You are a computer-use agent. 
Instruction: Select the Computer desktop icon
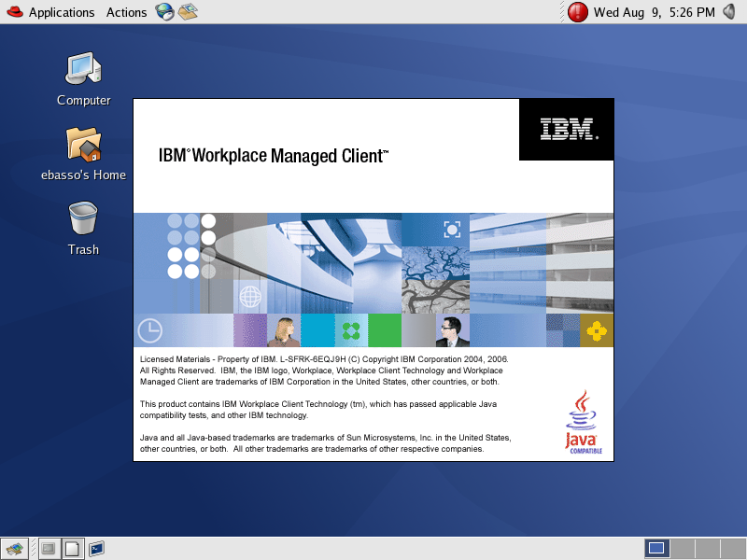tap(83, 79)
